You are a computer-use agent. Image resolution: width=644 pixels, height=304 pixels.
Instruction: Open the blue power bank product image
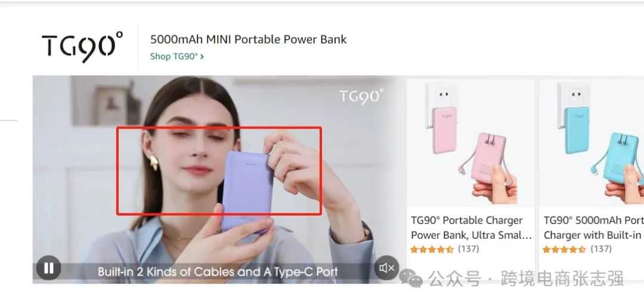[x=592, y=143]
